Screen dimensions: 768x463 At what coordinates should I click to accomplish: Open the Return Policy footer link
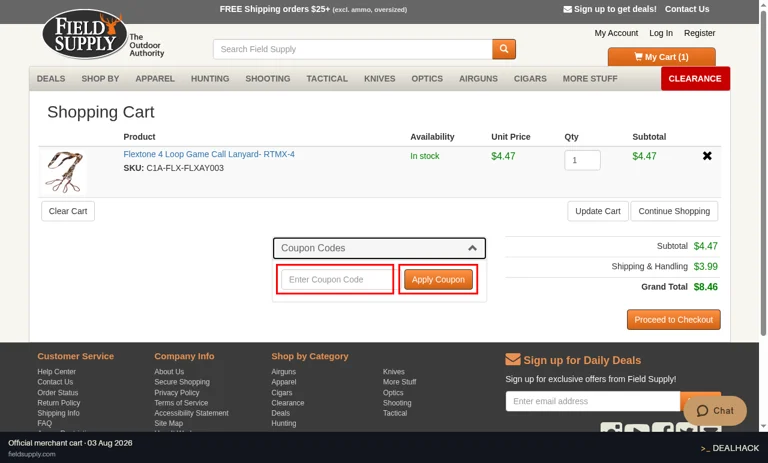point(59,403)
